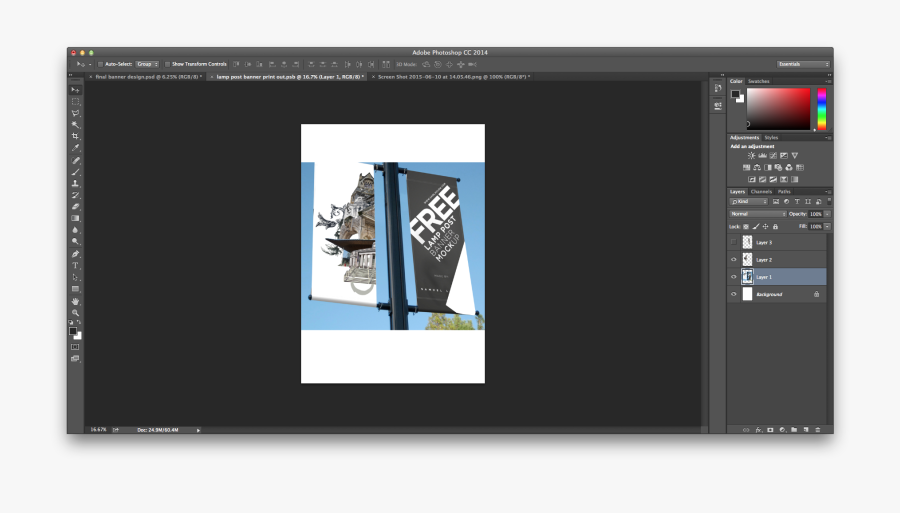Screen dimensions: 900x513
Task: Select the Crop tool
Action: click(x=75, y=136)
